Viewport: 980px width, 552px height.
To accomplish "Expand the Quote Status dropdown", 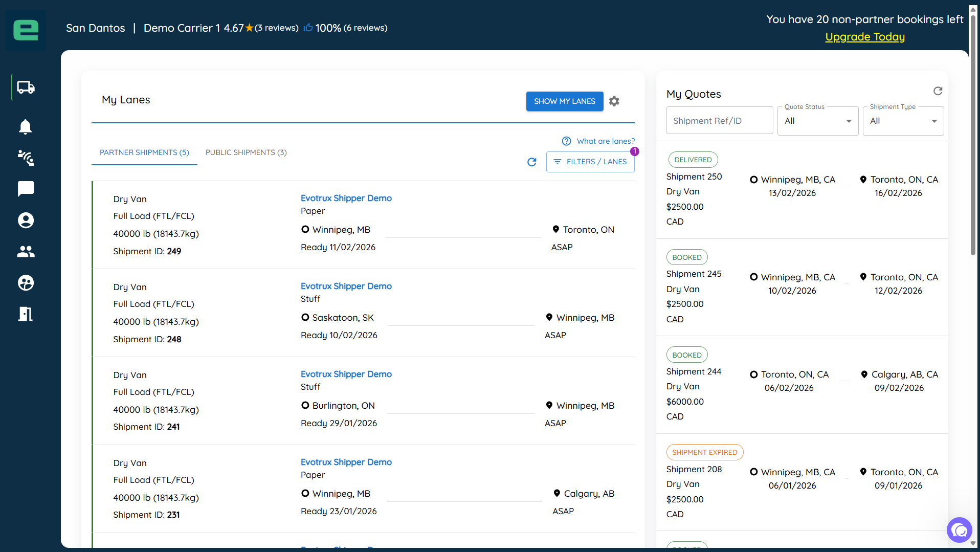I will [x=817, y=121].
